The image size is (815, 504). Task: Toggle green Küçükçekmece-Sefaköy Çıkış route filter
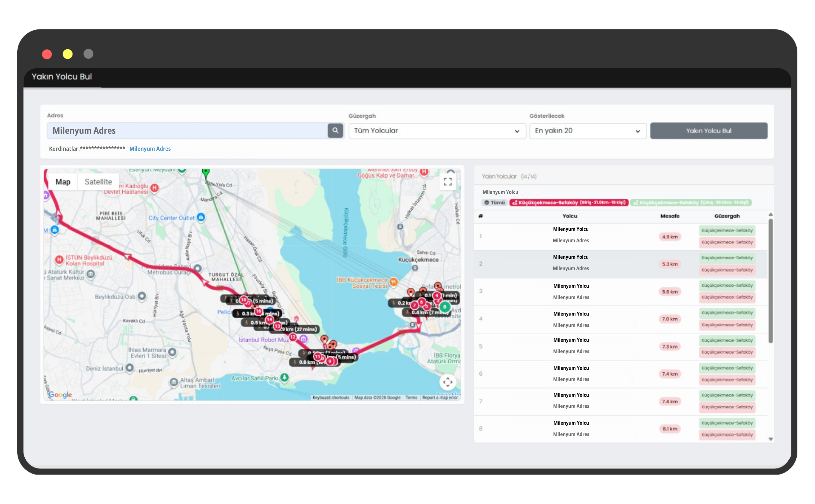click(x=691, y=202)
